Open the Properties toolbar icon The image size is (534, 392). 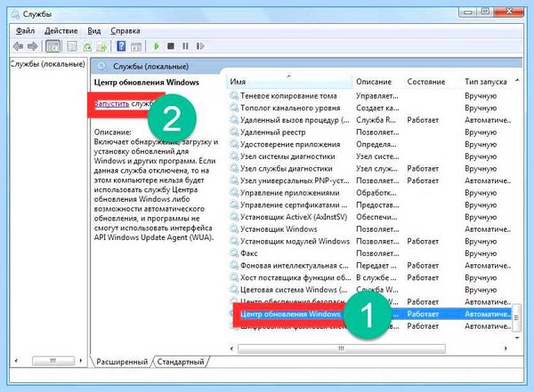72,46
